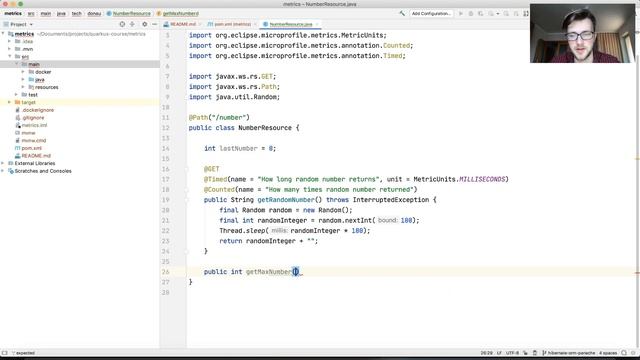Image resolution: width=640 pixels, height=360 pixels.
Task: Open README.md in the project tree
Action: [x=36, y=156]
